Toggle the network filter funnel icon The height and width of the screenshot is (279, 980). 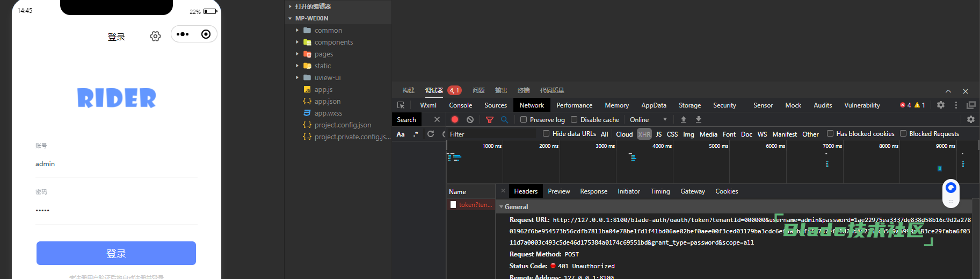coord(489,119)
